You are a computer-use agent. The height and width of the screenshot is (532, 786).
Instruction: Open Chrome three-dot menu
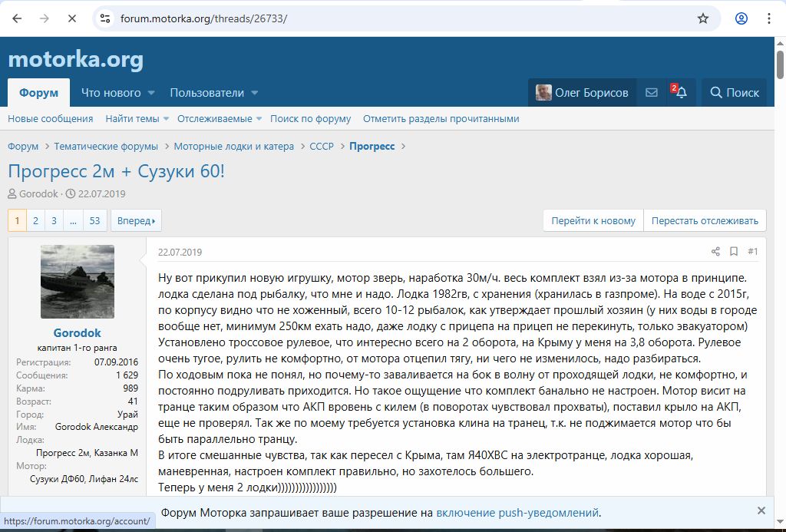click(768, 18)
